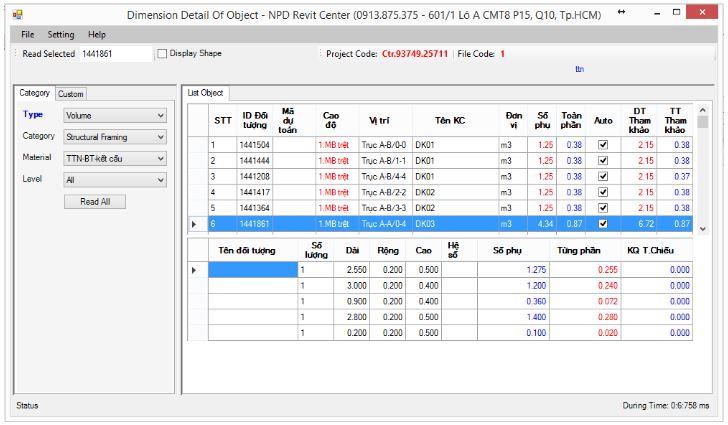Click the Project Code Ctr.93749.25711

pyautogui.click(x=415, y=54)
